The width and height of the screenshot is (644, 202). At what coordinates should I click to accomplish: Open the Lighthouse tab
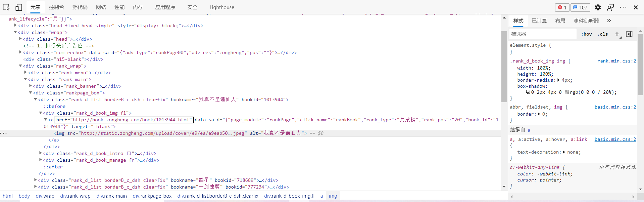point(222,7)
